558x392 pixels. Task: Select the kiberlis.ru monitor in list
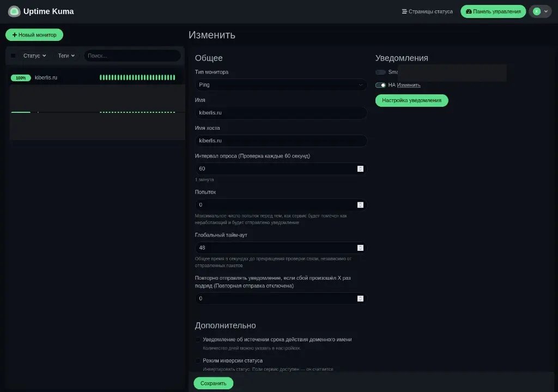95,77
